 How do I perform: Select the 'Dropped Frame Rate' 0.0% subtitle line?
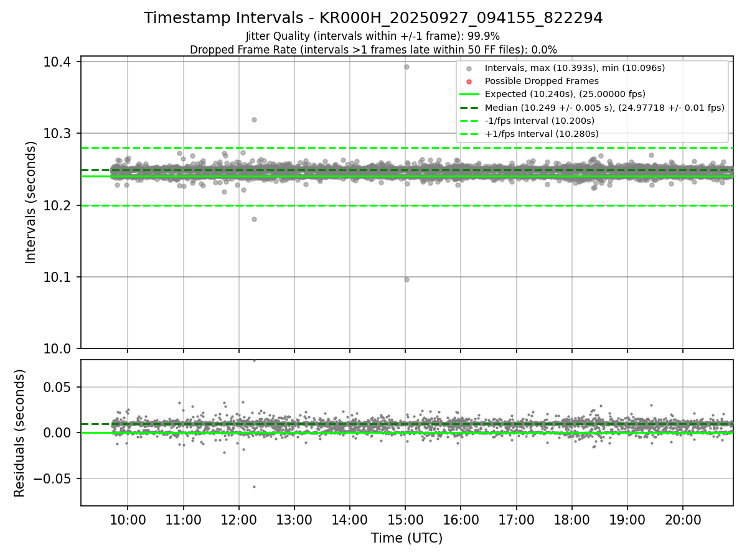pos(373,49)
